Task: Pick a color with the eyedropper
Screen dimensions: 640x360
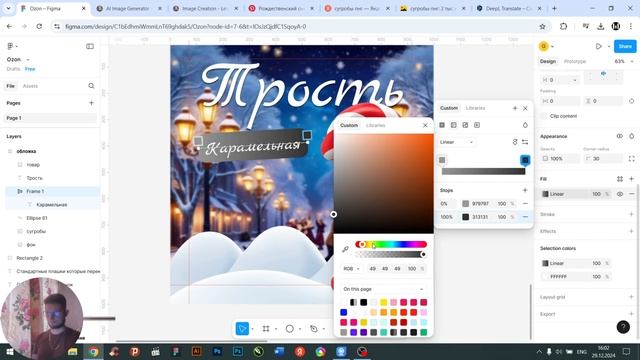Action: pyautogui.click(x=345, y=249)
